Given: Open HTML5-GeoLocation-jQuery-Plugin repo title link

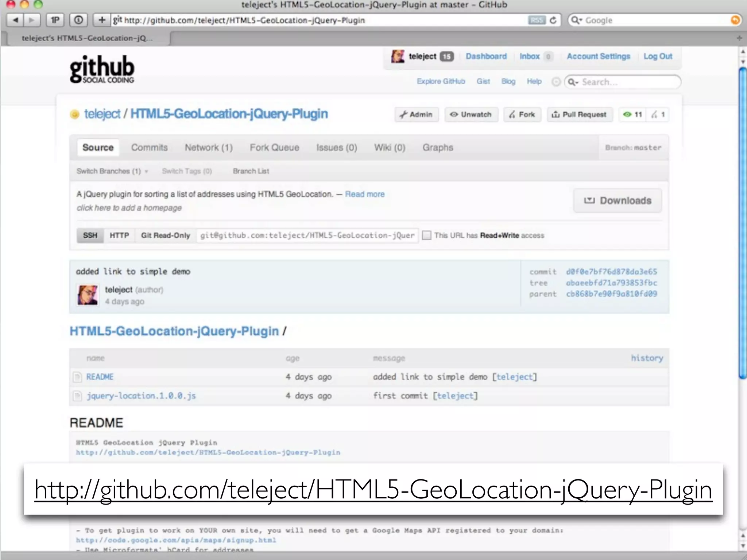Looking at the screenshot, I should pos(229,114).
